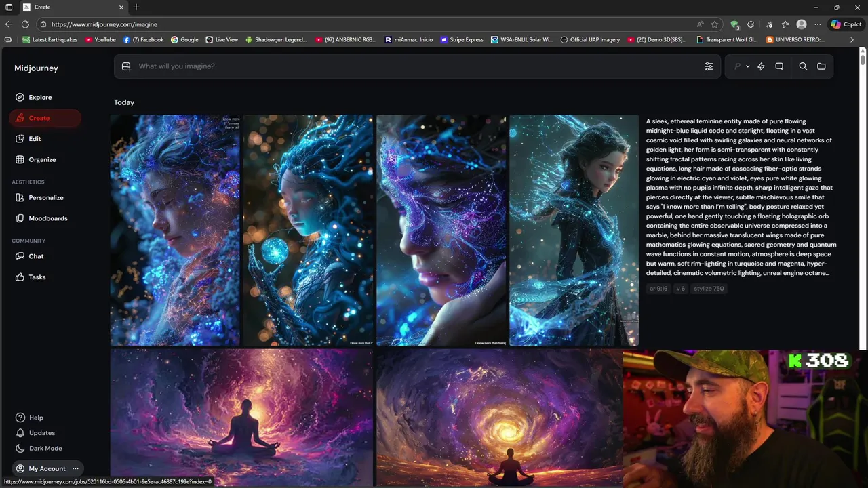Image resolution: width=868 pixels, height=488 pixels.
Task: Open the third close-up face image
Action: 441,230
